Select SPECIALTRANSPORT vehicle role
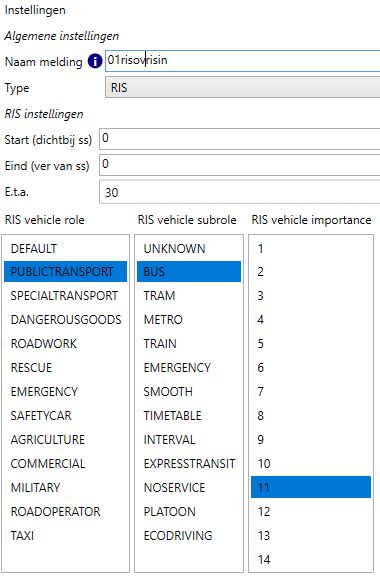This screenshot has width=380, height=579. (x=65, y=296)
